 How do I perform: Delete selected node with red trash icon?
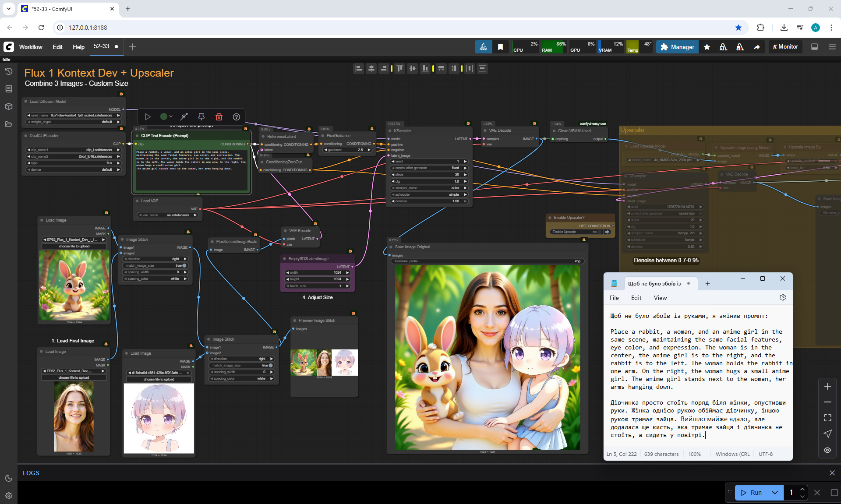[219, 116]
